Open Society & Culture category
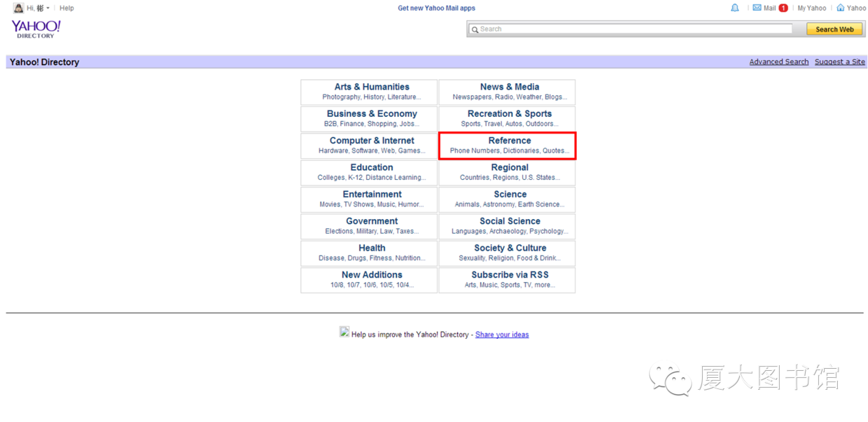This screenshot has height=422, width=868. (510, 248)
